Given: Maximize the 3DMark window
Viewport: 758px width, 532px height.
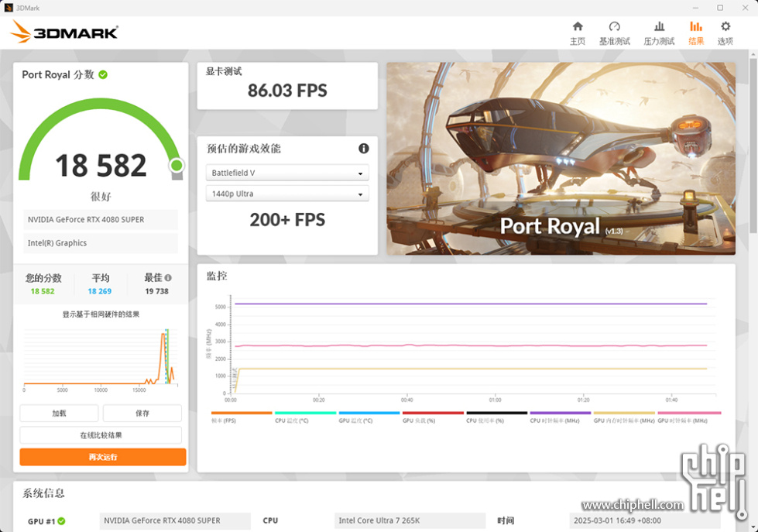Looking at the screenshot, I should tap(720, 8).
